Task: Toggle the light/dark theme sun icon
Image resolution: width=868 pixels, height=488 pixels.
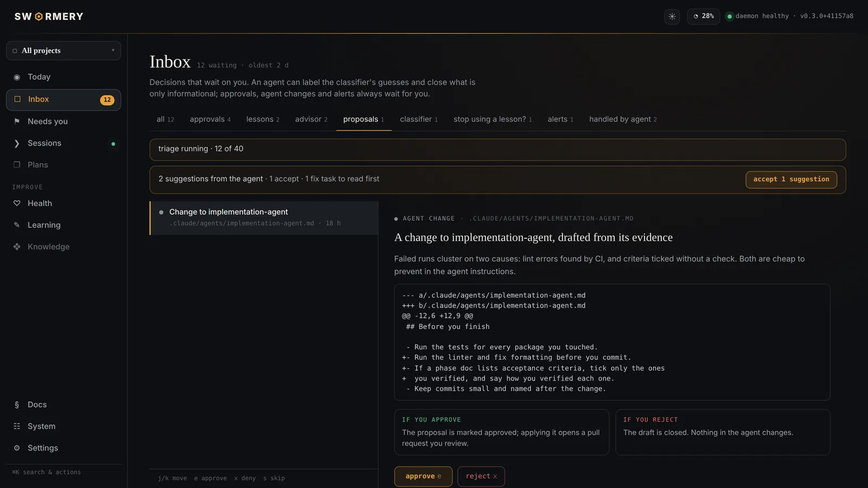Action: (672, 16)
